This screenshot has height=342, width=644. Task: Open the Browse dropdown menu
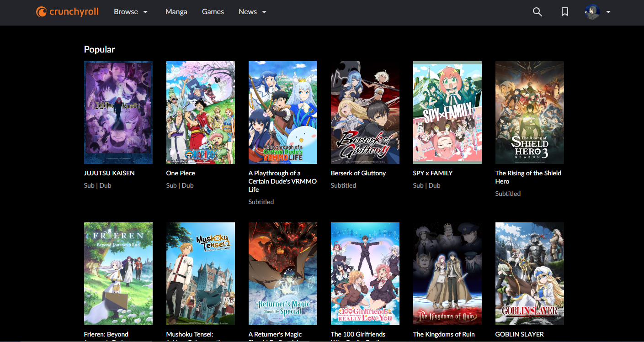pyautogui.click(x=131, y=12)
